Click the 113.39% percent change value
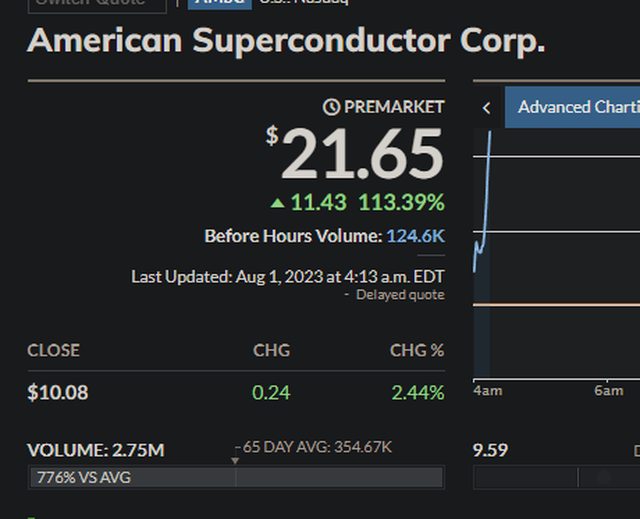 (x=401, y=203)
